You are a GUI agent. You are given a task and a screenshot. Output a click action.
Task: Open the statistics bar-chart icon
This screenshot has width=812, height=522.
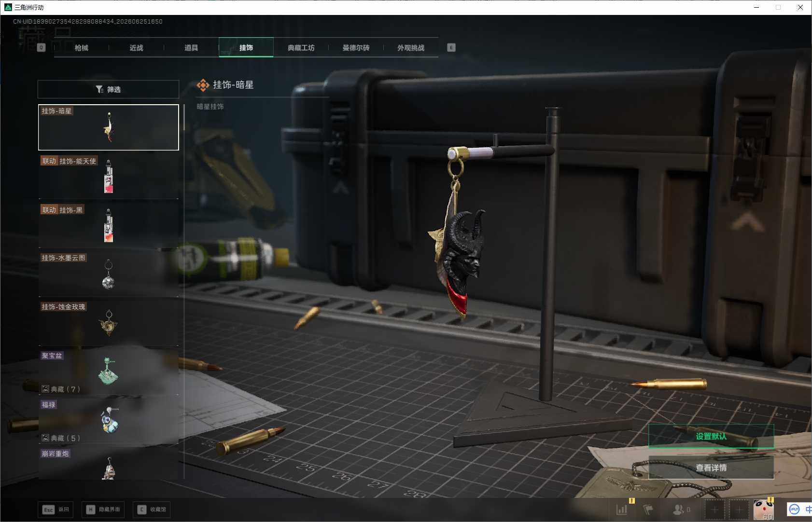tap(622, 509)
